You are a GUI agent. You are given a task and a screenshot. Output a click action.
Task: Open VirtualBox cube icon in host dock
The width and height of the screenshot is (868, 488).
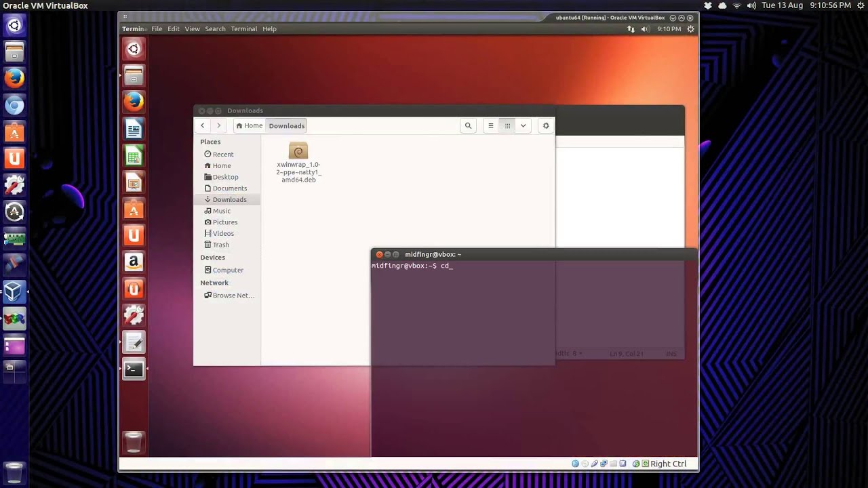[14, 291]
